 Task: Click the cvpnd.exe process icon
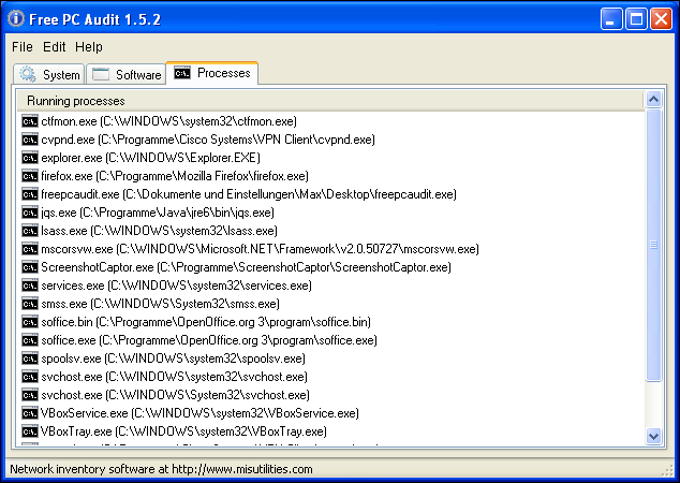[x=30, y=140]
